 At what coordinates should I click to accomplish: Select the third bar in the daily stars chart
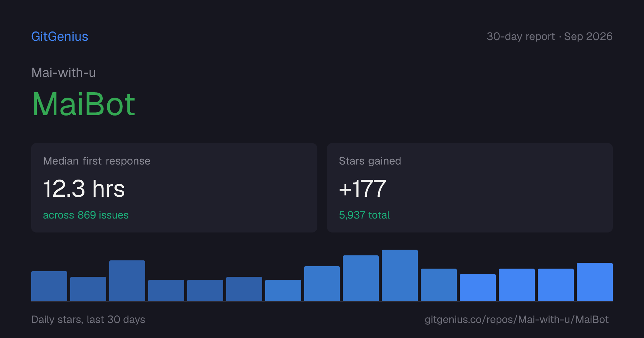pyautogui.click(x=127, y=281)
